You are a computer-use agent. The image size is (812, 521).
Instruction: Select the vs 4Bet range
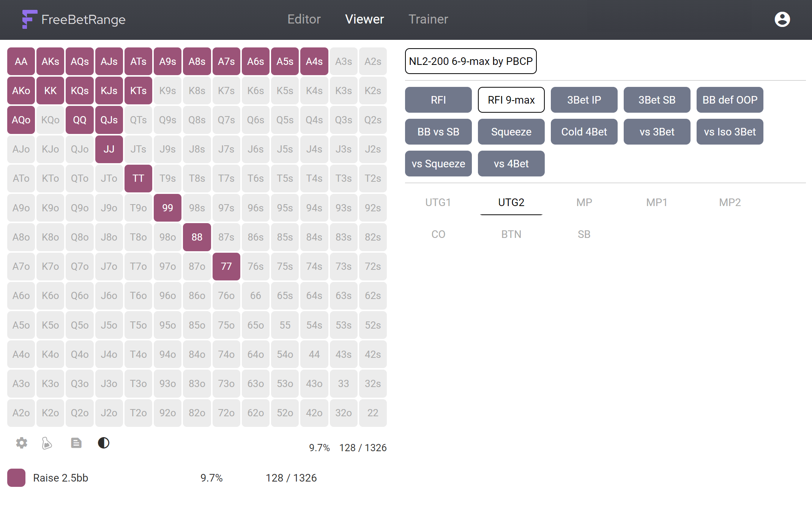(511, 164)
